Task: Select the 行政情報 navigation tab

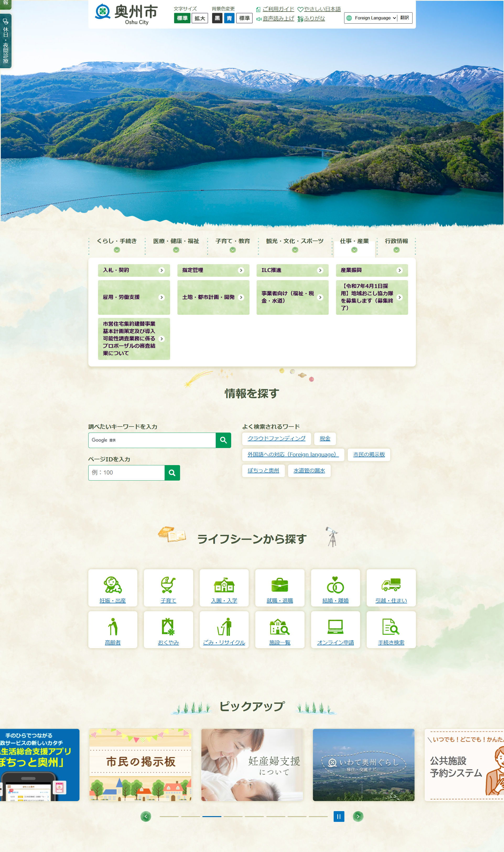Action: pyautogui.click(x=396, y=245)
